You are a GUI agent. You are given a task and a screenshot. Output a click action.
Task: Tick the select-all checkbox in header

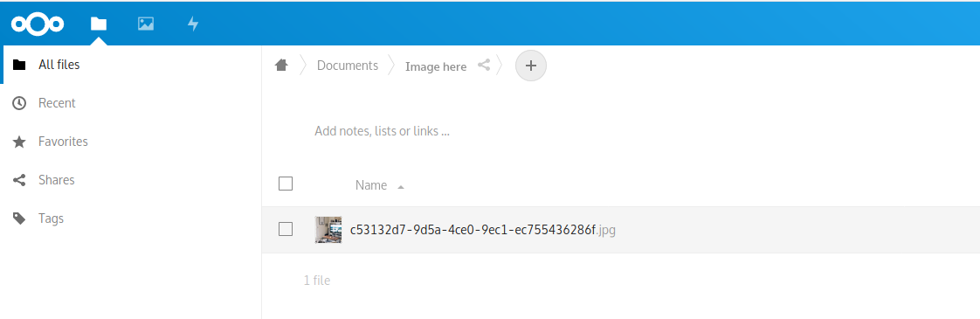click(x=286, y=184)
